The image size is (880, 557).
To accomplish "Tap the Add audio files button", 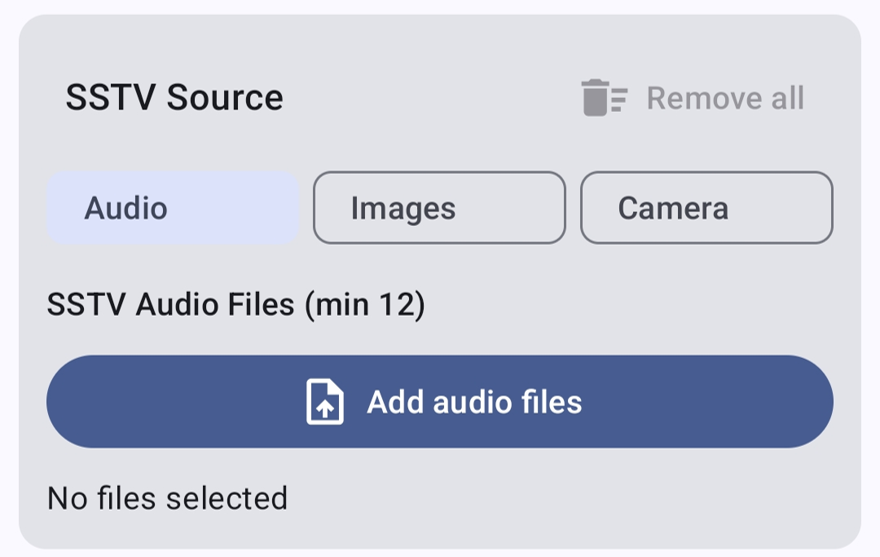I will tap(440, 401).
